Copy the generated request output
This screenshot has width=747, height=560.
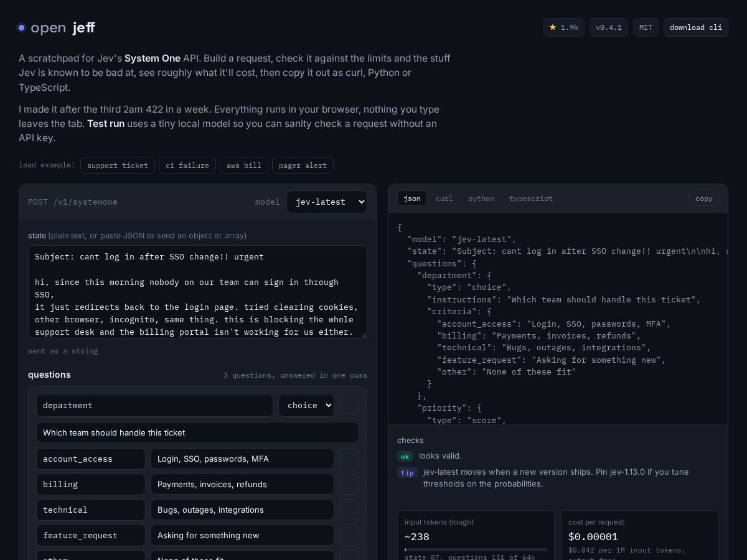coord(704,198)
